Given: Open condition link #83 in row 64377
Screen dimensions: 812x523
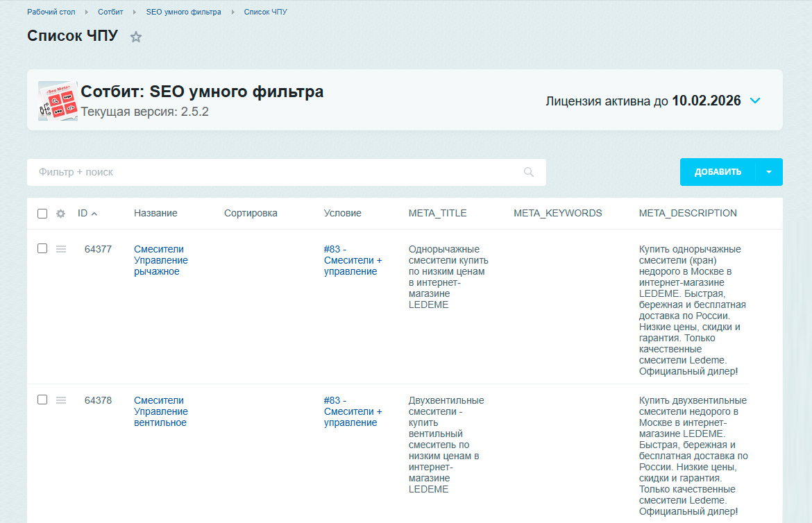Looking at the screenshot, I should coord(353,260).
